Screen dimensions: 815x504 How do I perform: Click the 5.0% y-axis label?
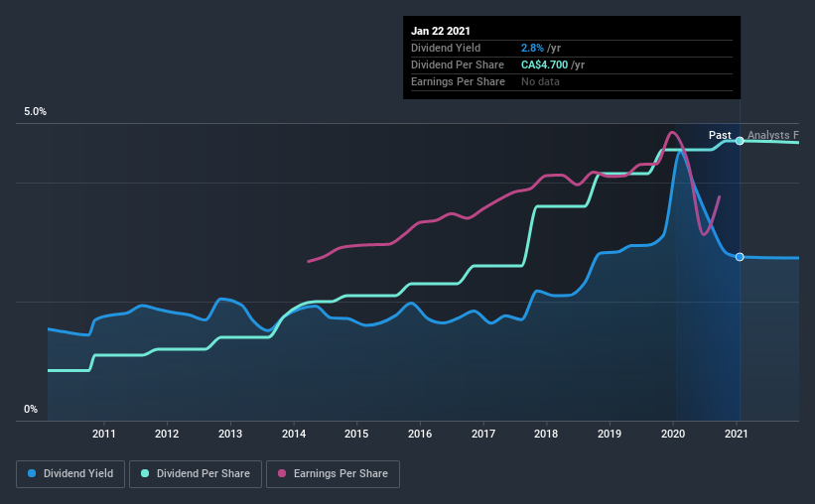(35, 112)
